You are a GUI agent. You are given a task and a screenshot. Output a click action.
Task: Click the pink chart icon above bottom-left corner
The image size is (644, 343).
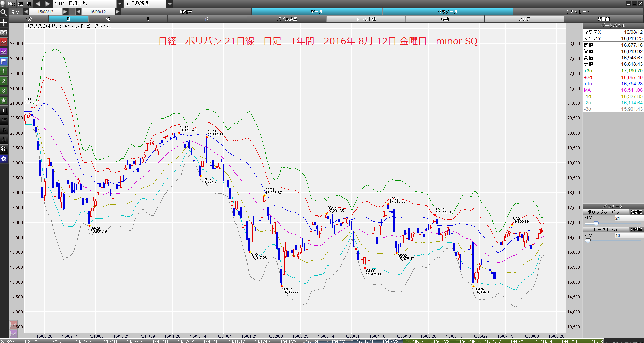[x=13, y=325]
